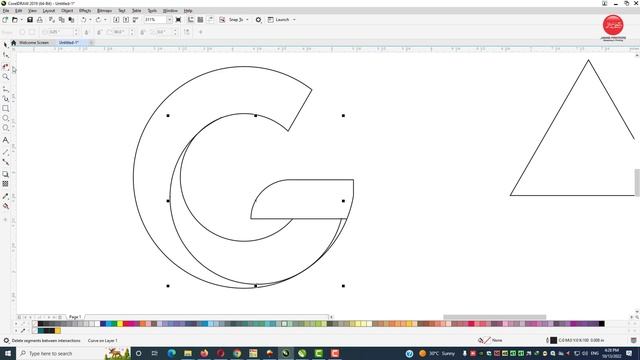
Task: Select the Artistic Media tool
Action: click(x=5, y=98)
